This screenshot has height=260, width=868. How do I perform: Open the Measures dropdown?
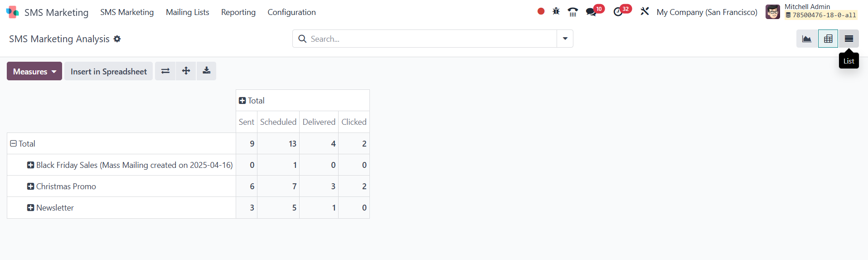pyautogui.click(x=34, y=71)
